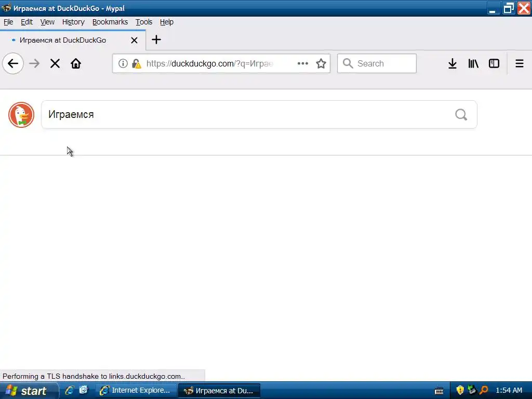Open the Tools menu

144,22
